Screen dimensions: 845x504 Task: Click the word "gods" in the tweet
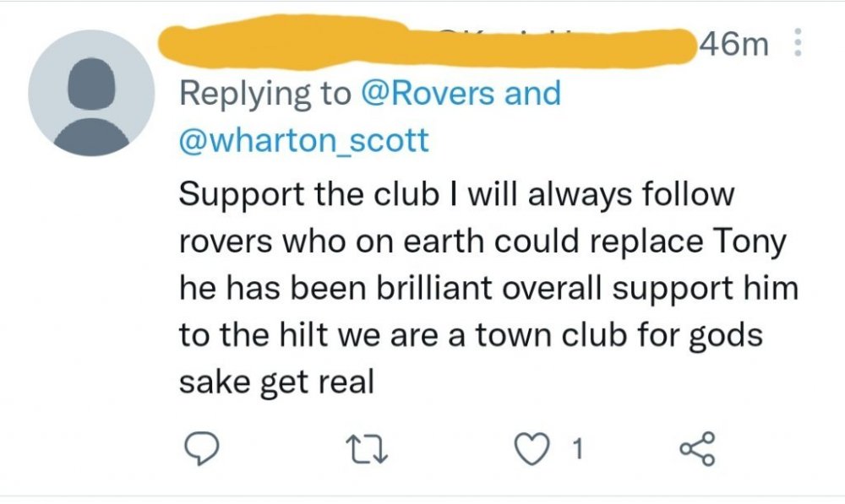[727, 335]
